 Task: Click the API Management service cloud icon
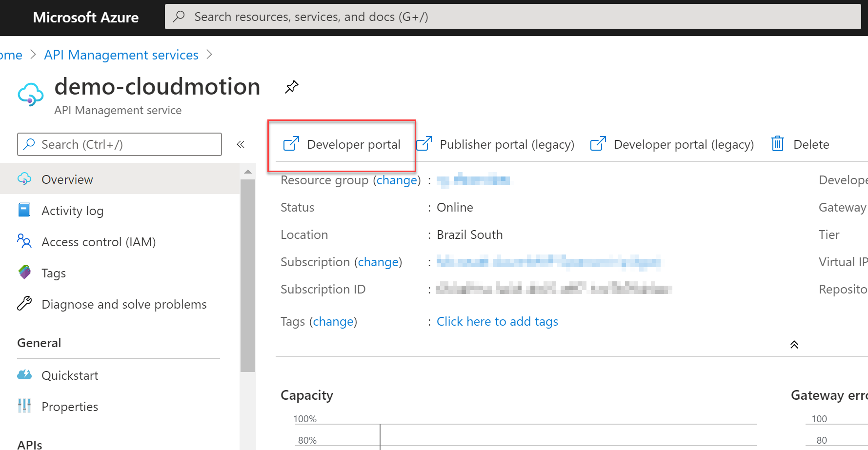point(31,94)
